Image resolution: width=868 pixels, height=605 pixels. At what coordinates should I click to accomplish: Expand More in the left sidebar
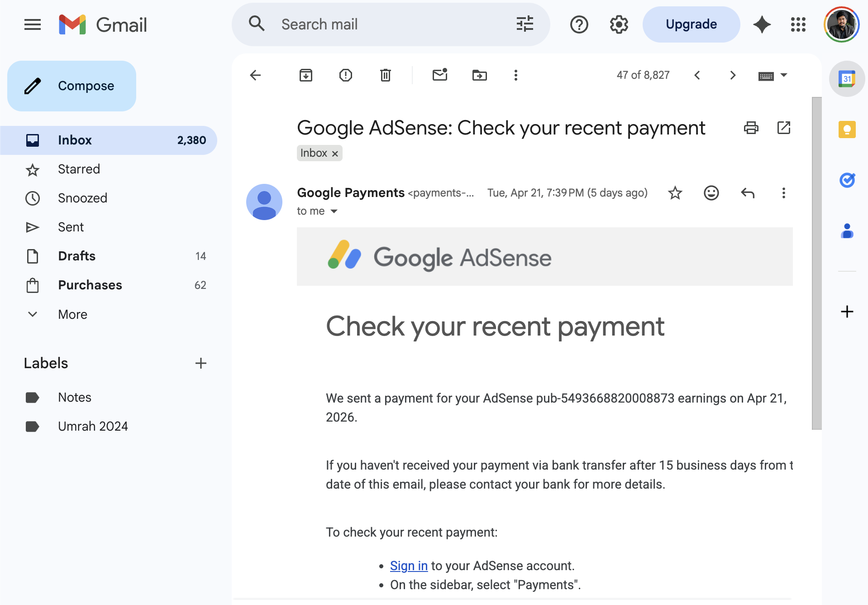tap(72, 314)
